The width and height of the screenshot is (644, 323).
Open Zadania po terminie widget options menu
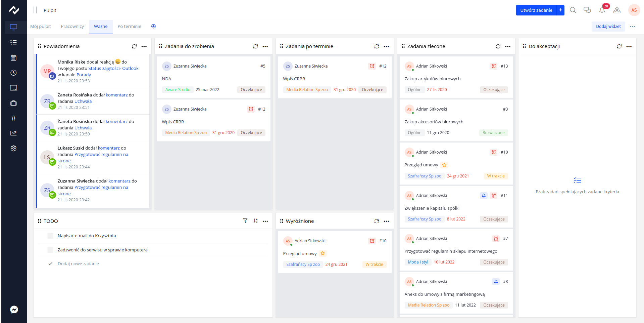tap(386, 46)
